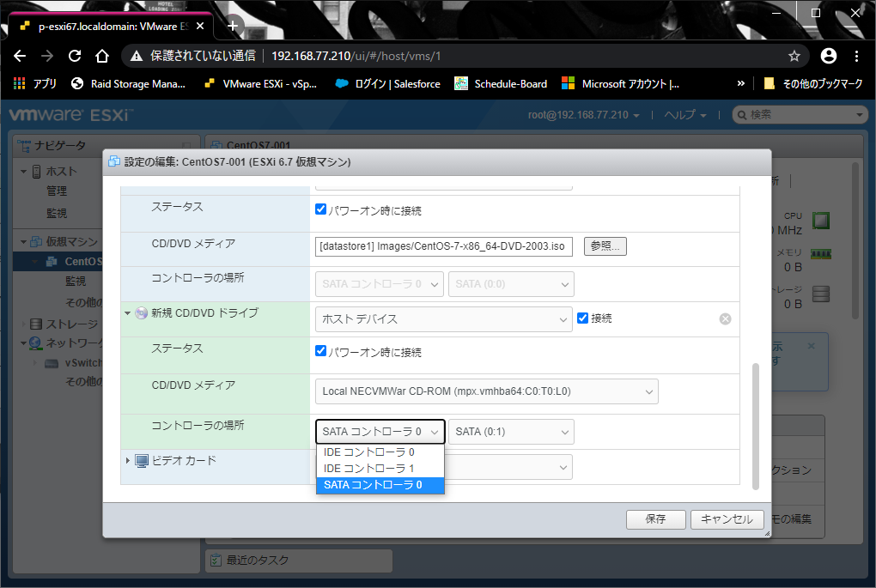Remove the new CD/DVD drive with X icon
876x588 pixels.
click(x=725, y=318)
